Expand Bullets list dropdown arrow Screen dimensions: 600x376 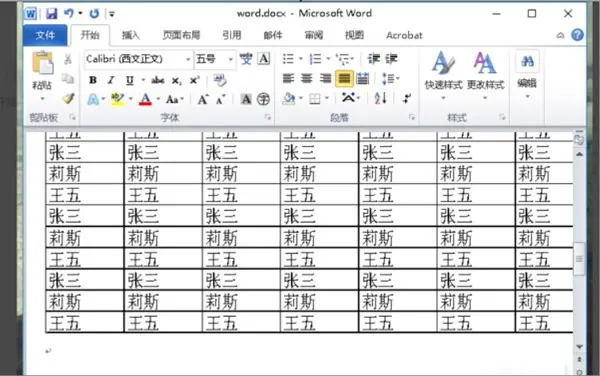[x=300, y=59]
